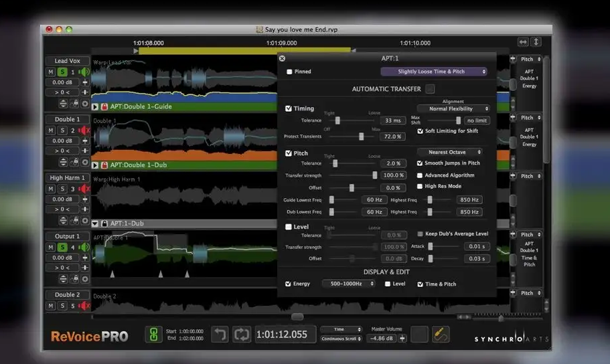The height and width of the screenshot is (364, 610).
Task: Uncheck the Energy display checkbox
Action: tap(288, 284)
